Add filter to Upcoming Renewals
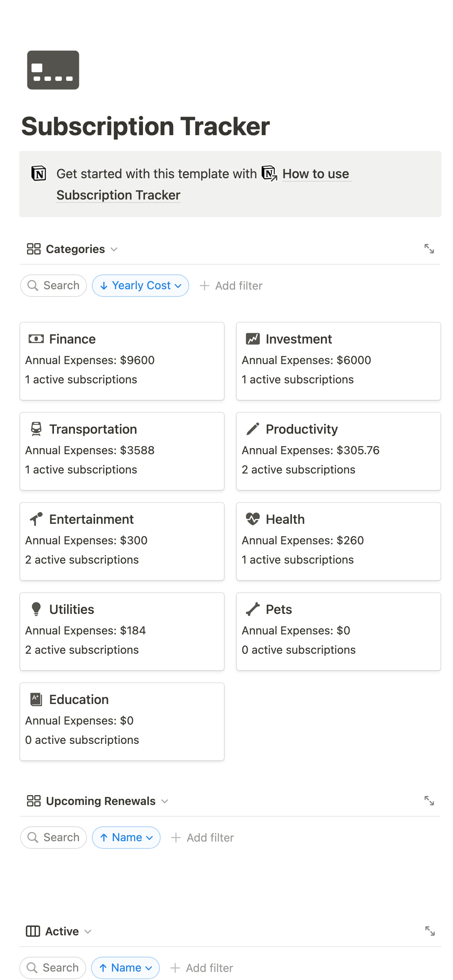Image resolution: width=453 pixels, height=980 pixels. [x=203, y=838]
